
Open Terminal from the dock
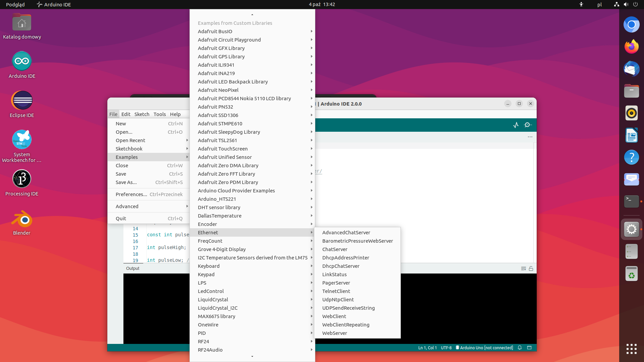631,201
